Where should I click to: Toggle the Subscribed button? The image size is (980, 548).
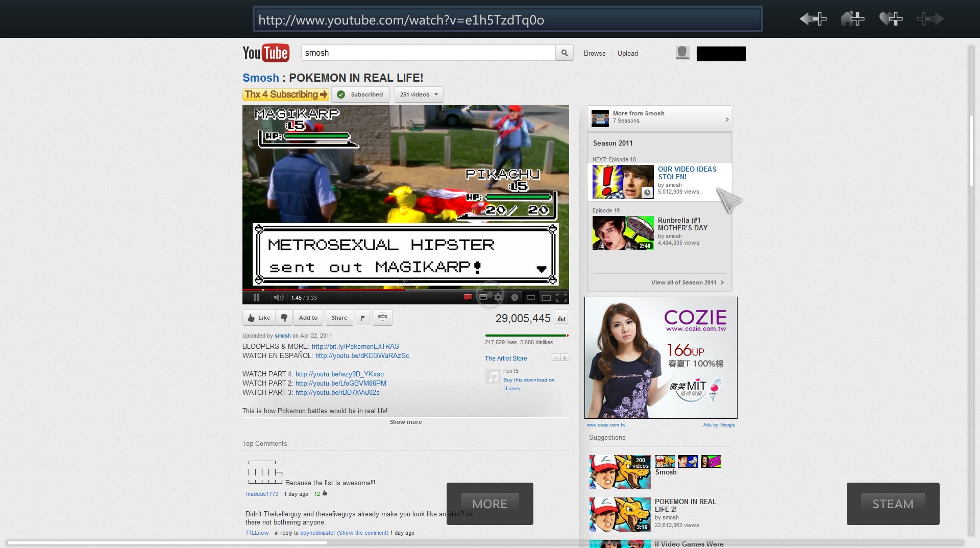[x=361, y=94]
